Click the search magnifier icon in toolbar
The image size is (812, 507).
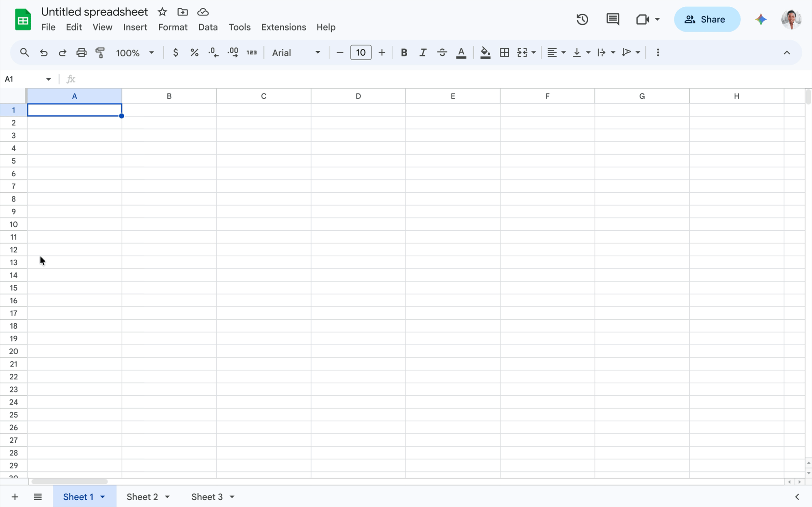click(24, 52)
